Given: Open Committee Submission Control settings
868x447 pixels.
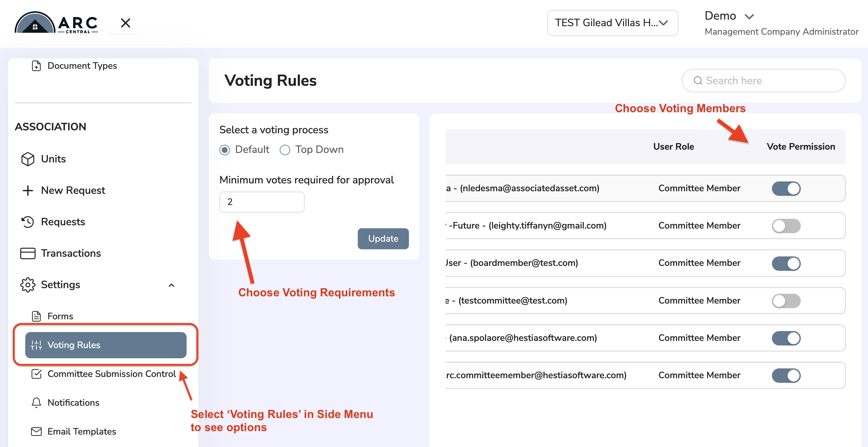Looking at the screenshot, I should click(111, 374).
